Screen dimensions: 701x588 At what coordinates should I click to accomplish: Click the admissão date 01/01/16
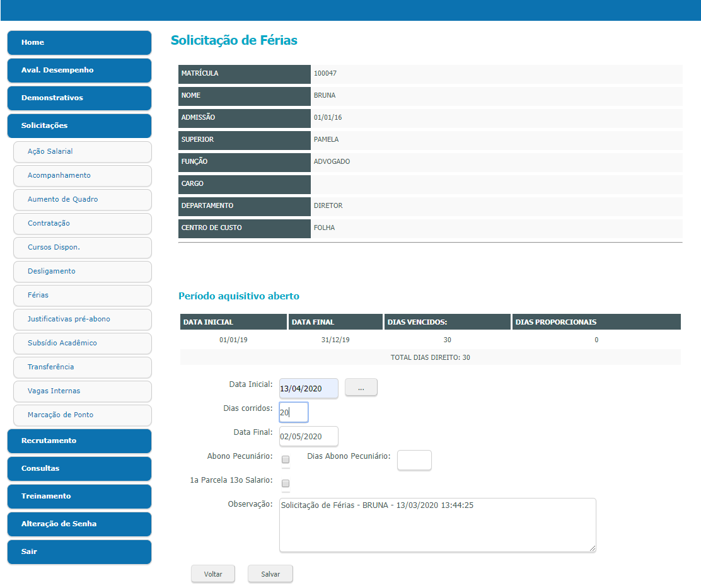point(328,117)
